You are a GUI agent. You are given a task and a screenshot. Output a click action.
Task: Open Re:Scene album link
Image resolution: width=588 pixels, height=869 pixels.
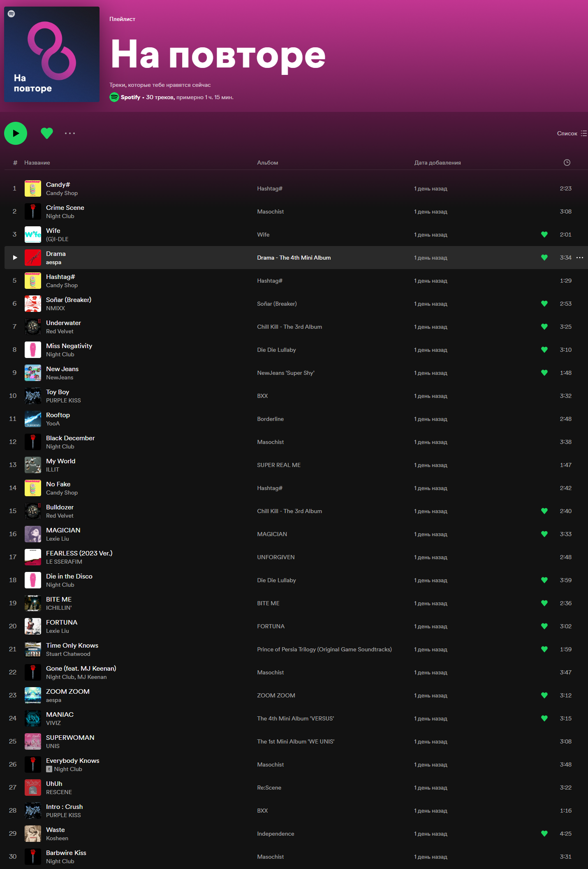(x=269, y=788)
